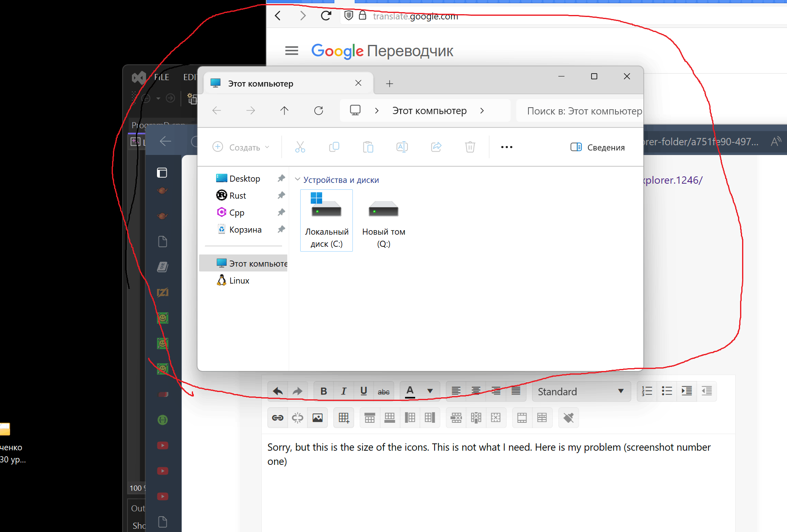This screenshot has height=532, width=787.
Task: Reload the Google Translate browser page
Action: pos(326,16)
